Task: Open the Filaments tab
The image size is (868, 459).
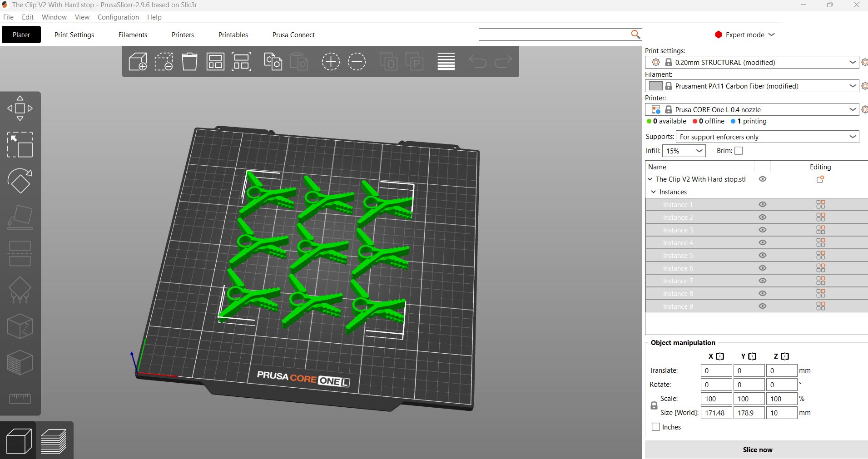Action: (x=133, y=35)
